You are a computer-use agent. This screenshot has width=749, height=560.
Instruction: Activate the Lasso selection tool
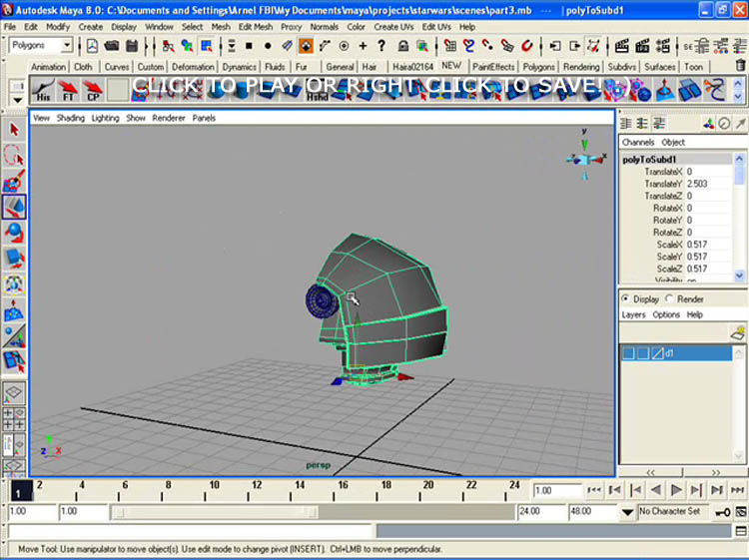(14, 155)
